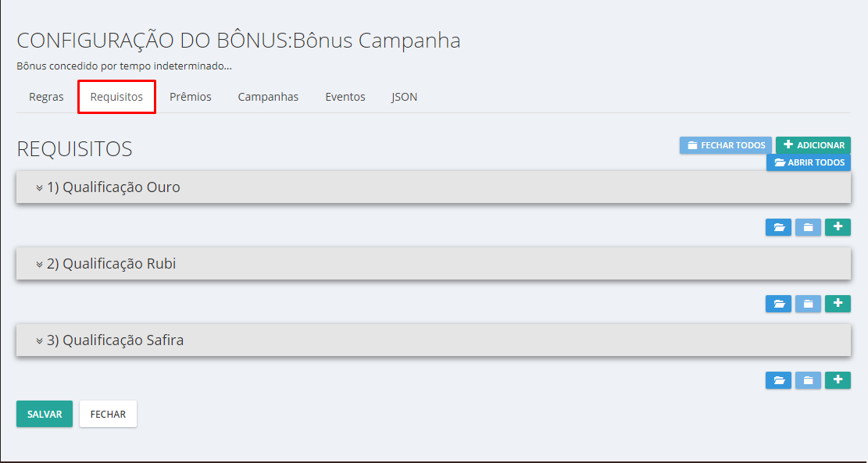Click open-folder icon below Qualificação Rubi
The height and width of the screenshot is (463, 868).
coord(778,304)
